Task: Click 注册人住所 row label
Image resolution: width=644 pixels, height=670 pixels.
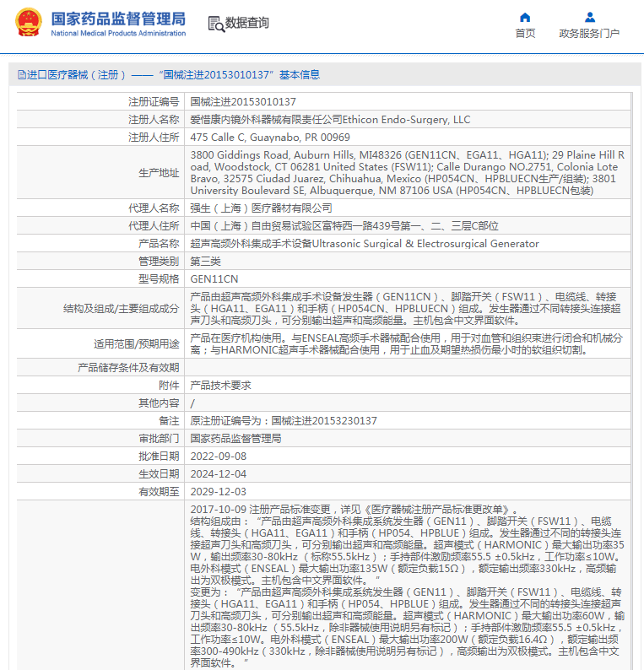Action: (x=154, y=138)
